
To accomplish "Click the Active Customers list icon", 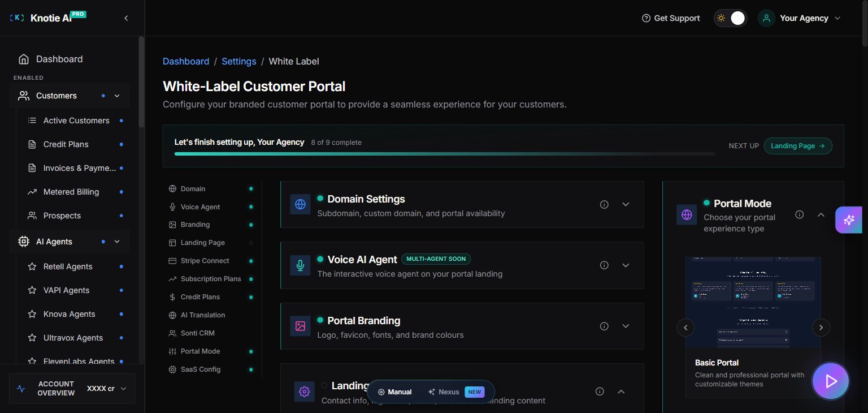I will click(x=32, y=121).
